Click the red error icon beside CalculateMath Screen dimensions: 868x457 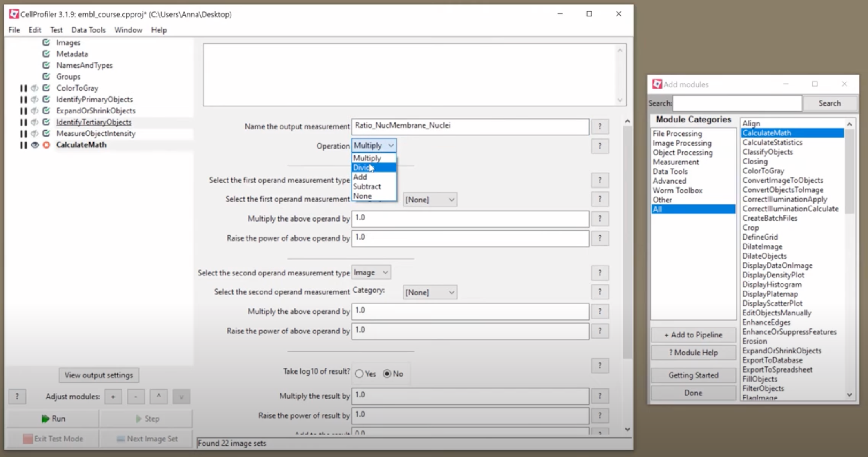tap(46, 145)
